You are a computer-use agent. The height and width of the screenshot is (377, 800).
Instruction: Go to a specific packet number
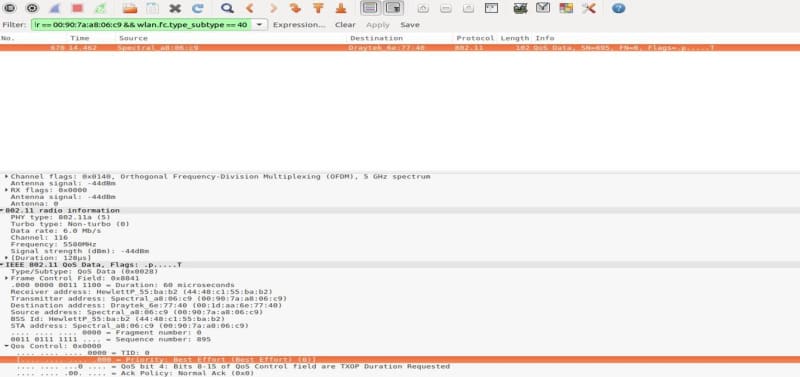click(x=295, y=8)
